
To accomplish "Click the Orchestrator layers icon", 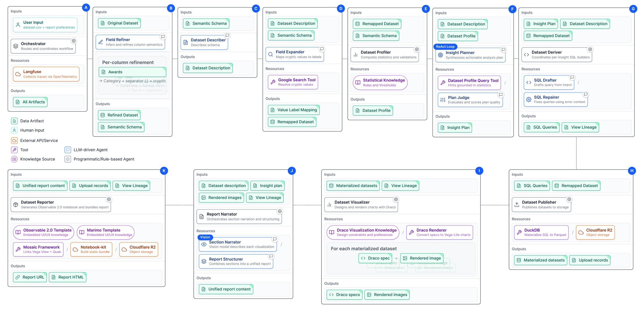I will click(x=16, y=46).
